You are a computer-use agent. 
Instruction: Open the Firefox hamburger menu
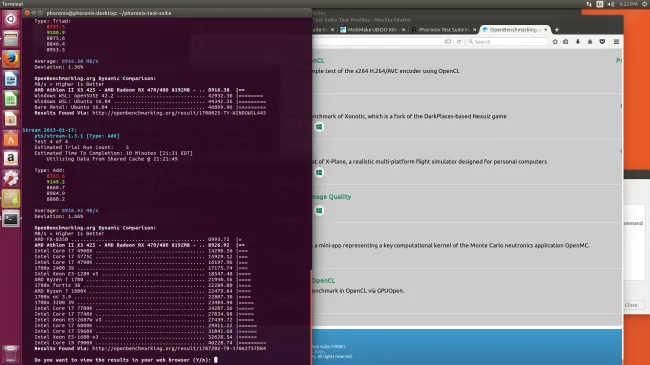click(616, 41)
